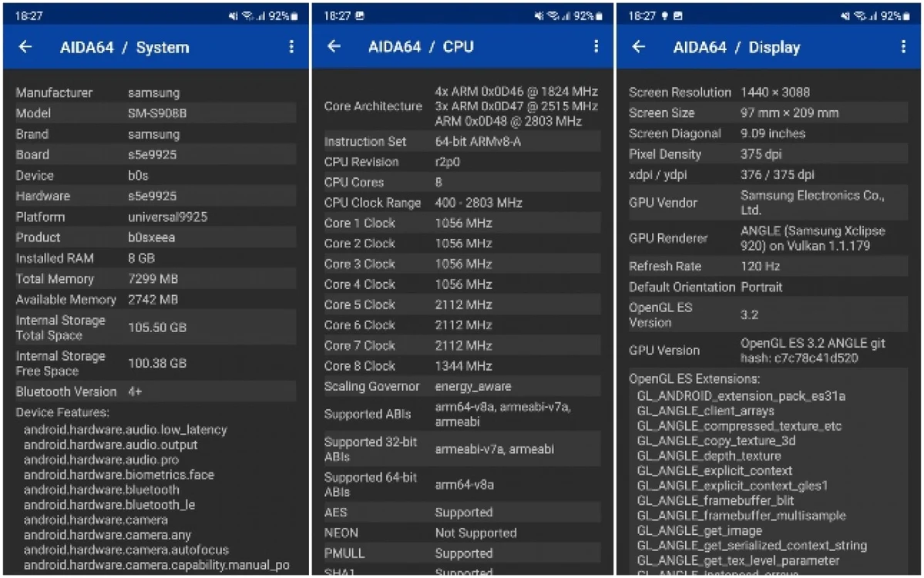Viewport: 924px width, 578px height.
Task: Select the Device row b0s
Action: point(156,176)
